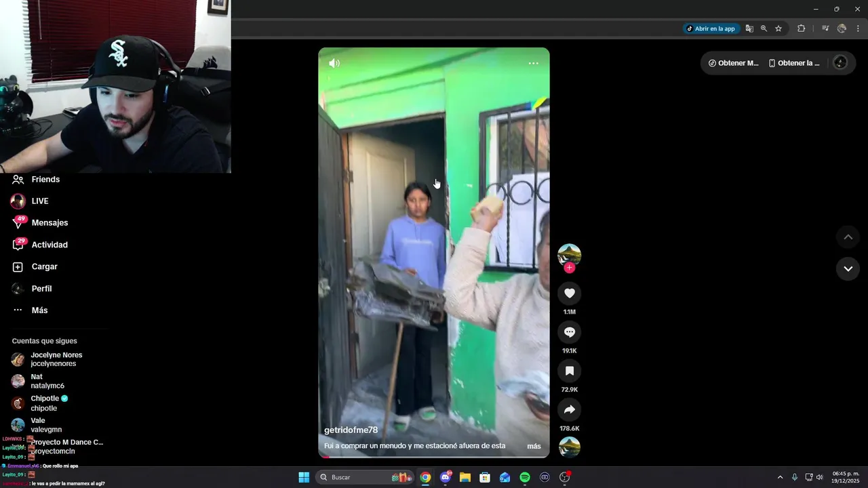Expand the caption with 'más'

click(x=534, y=446)
